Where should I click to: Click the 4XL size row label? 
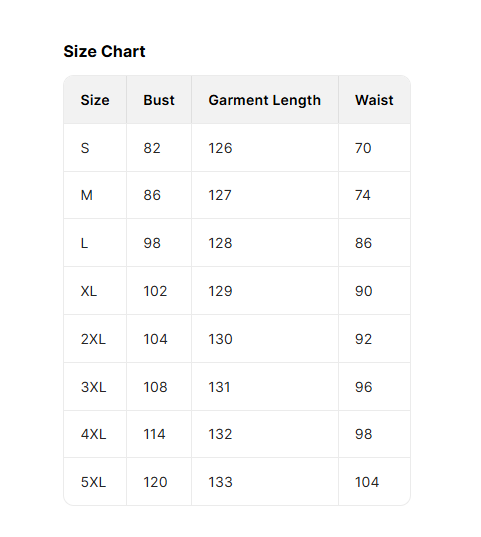93,434
